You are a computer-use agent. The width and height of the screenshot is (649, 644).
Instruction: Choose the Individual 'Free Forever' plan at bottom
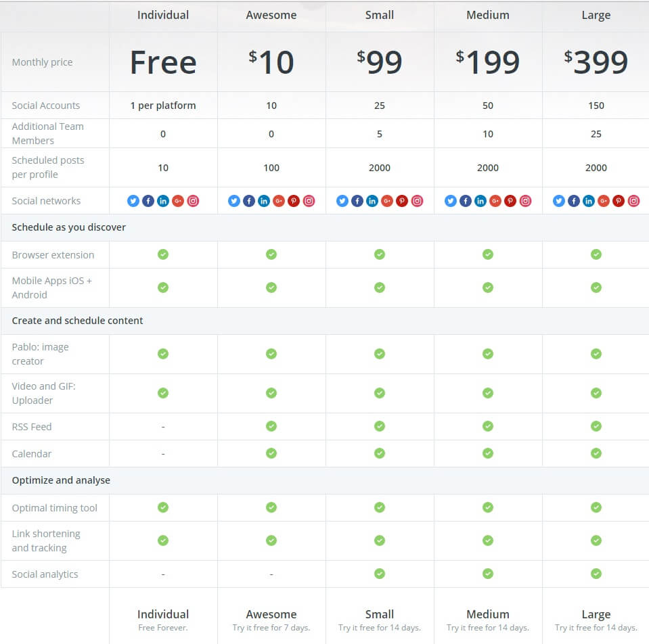click(163, 619)
